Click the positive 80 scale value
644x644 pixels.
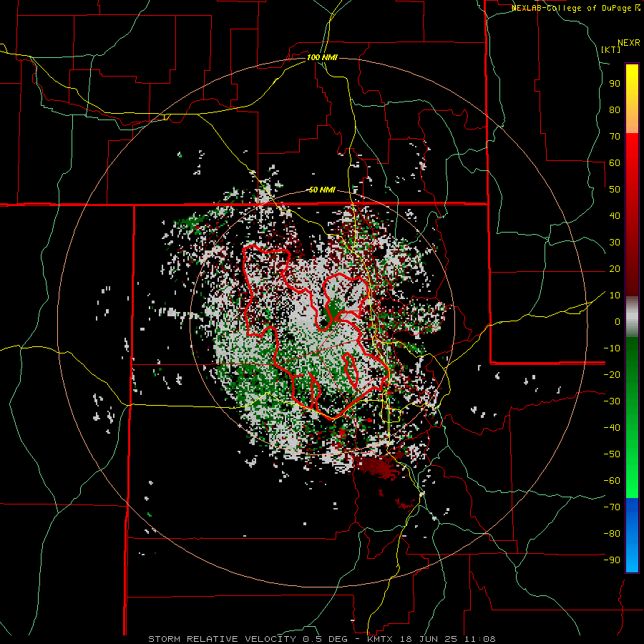(x=615, y=110)
